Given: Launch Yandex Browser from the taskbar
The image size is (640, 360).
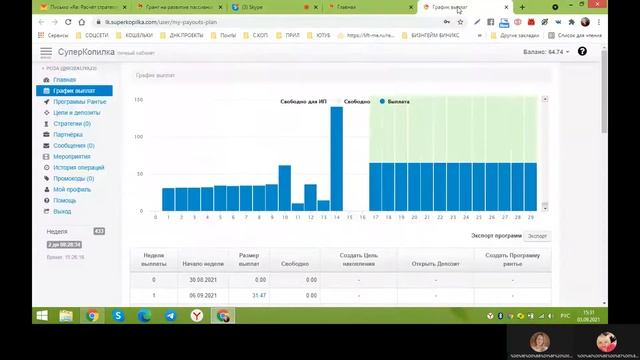Looking at the screenshot, I should [x=197, y=316].
